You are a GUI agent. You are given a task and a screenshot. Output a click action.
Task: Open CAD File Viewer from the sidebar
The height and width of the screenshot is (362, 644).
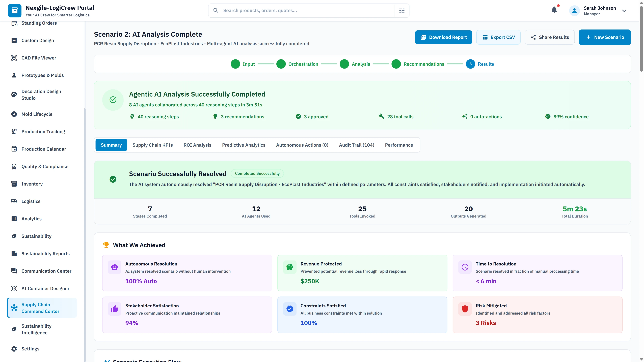(39, 58)
